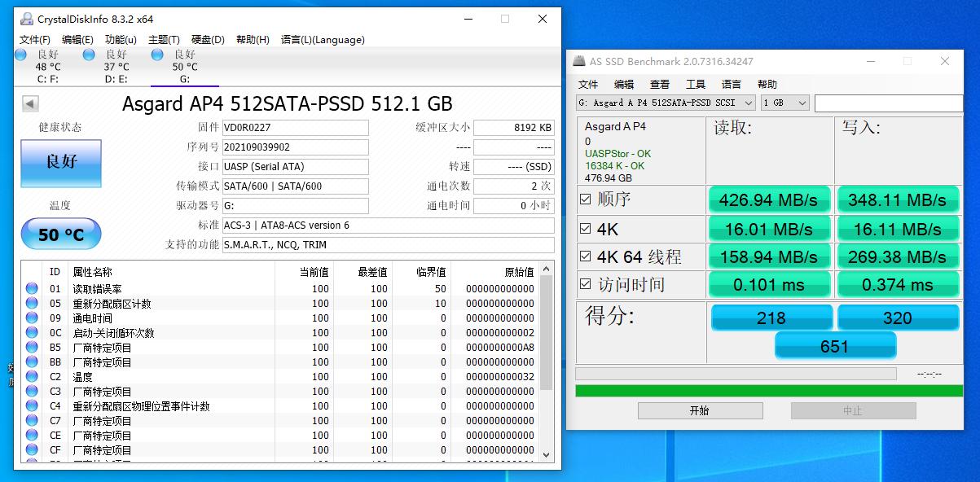Select the D: E: drive health indicator icon
This screenshot has height=482, width=980.
coord(88,54)
